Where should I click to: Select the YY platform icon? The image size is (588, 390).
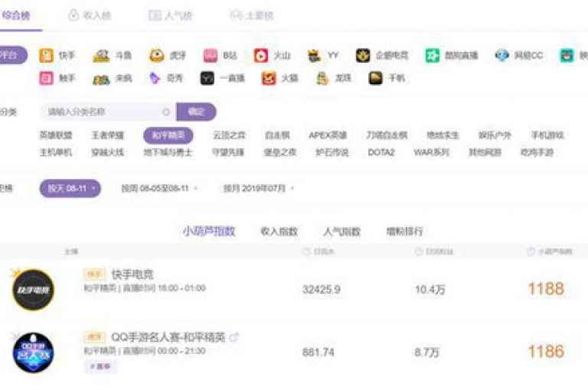click(314, 56)
